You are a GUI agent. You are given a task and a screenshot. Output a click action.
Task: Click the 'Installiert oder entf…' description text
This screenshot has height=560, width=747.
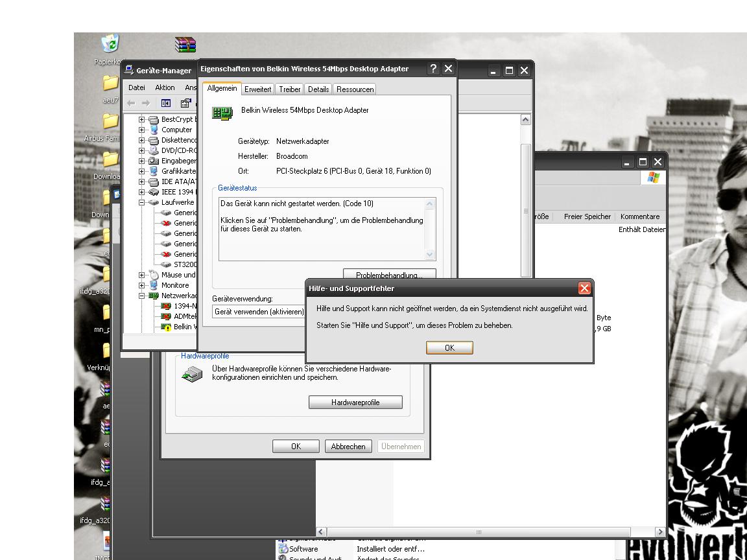(390, 549)
